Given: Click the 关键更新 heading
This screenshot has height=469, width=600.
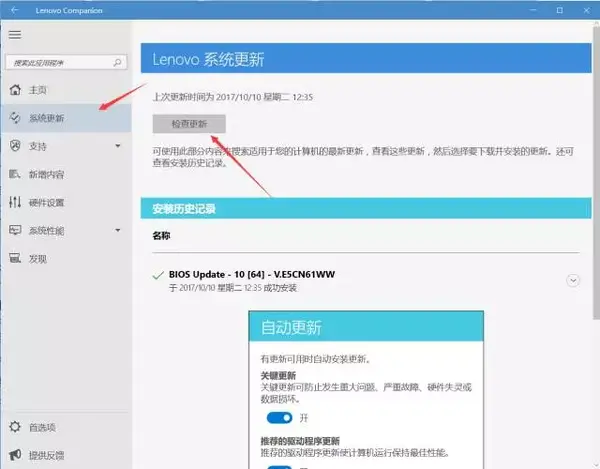Looking at the screenshot, I should coord(278,375).
